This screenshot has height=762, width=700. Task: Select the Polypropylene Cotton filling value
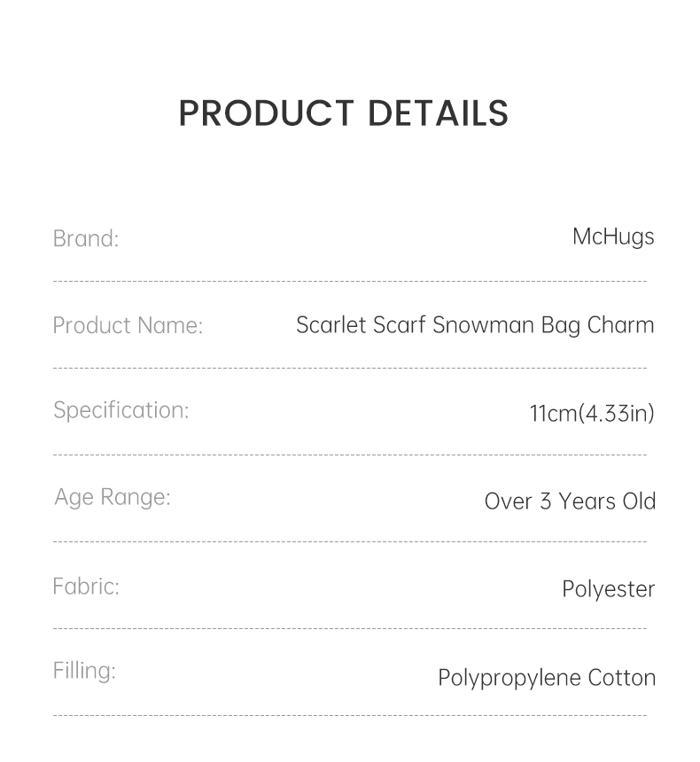coord(547,678)
